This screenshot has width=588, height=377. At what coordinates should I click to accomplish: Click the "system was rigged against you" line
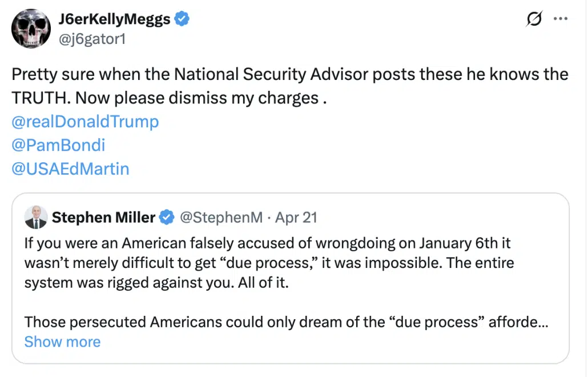click(156, 283)
